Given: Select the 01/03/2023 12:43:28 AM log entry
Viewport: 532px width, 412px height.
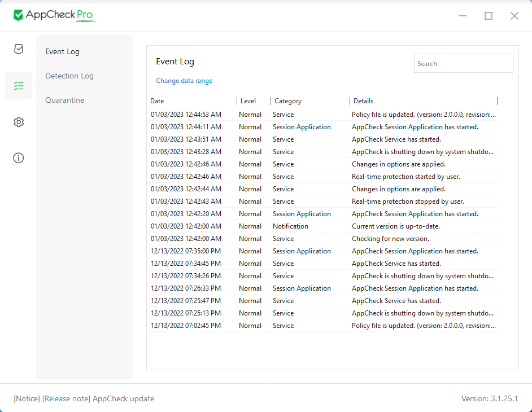Looking at the screenshot, I should (322, 152).
